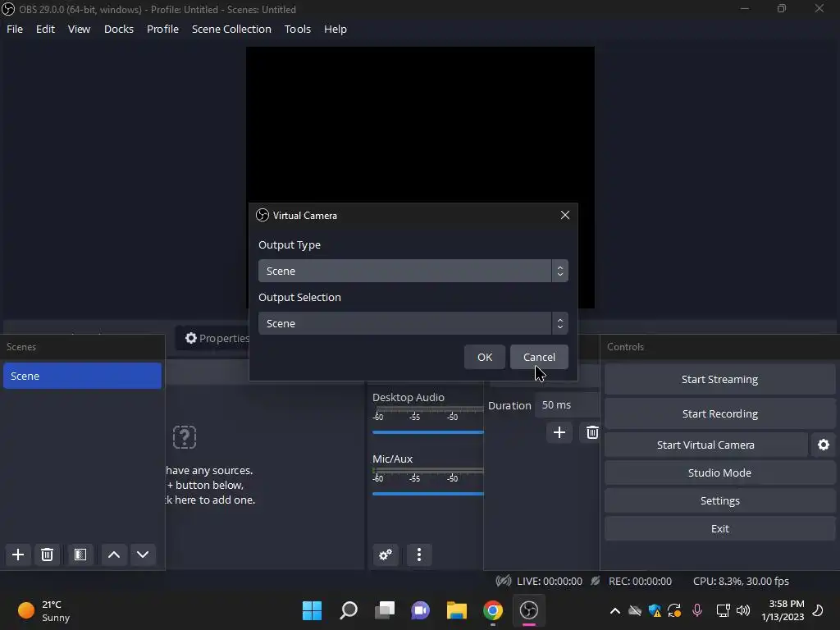The image size is (840, 630).
Task: Open the File menu
Action: click(15, 29)
